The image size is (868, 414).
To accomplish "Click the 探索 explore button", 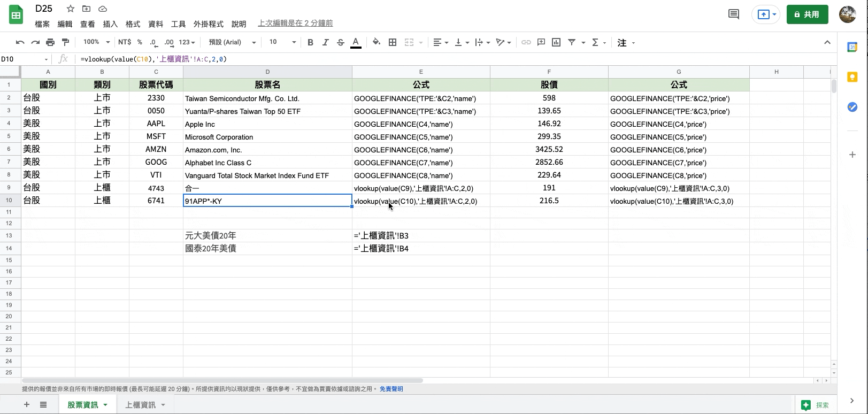I will pos(815,405).
